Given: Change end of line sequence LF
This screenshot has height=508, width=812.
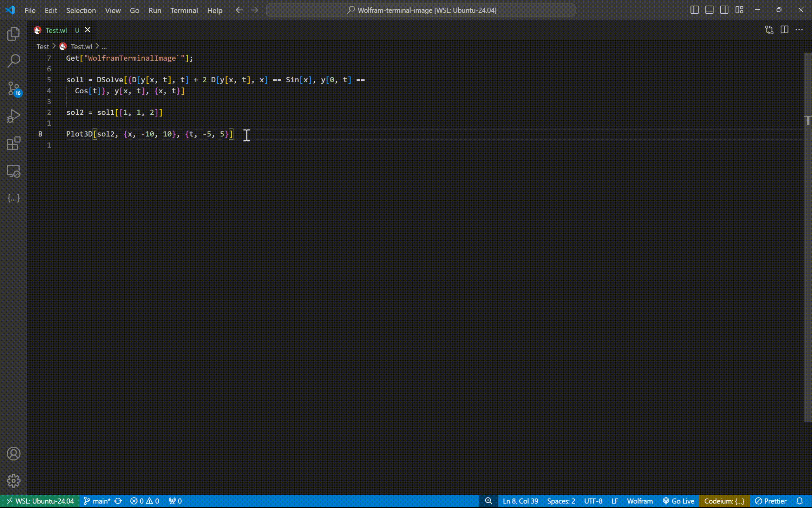Looking at the screenshot, I should (x=615, y=501).
